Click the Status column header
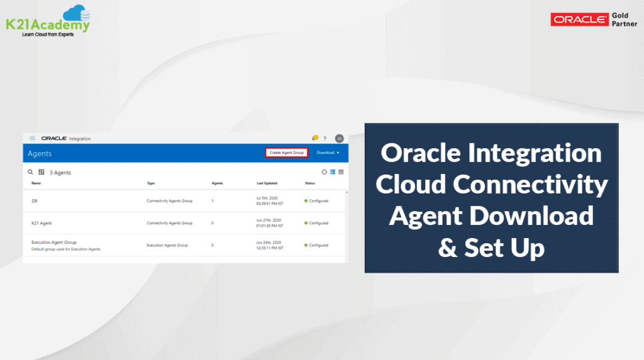 [309, 183]
